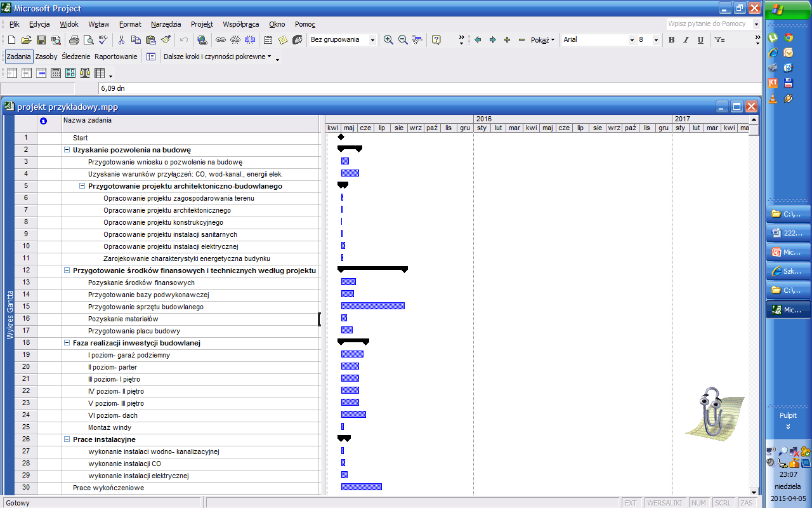Click the entry bar showing 6,09 dn
The width and height of the screenshot is (812, 508).
[x=429, y=88]
